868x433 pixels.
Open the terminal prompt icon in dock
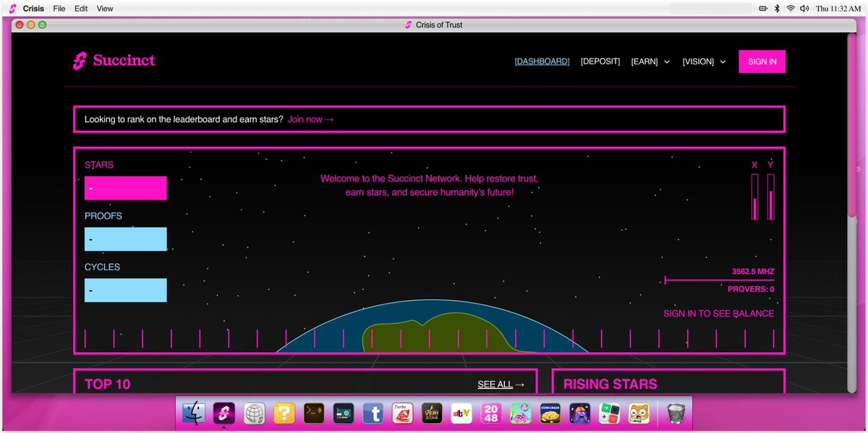coord(314,413)
